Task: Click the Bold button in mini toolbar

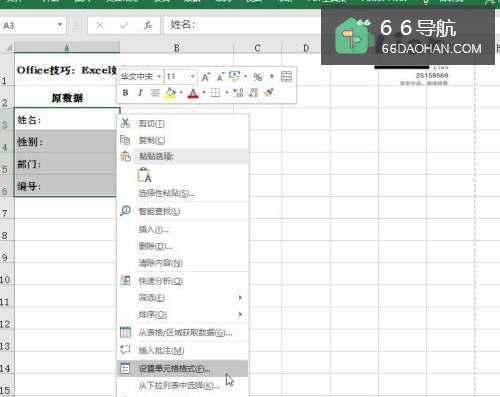Action: pyautogui.click(x=125, y=93)
